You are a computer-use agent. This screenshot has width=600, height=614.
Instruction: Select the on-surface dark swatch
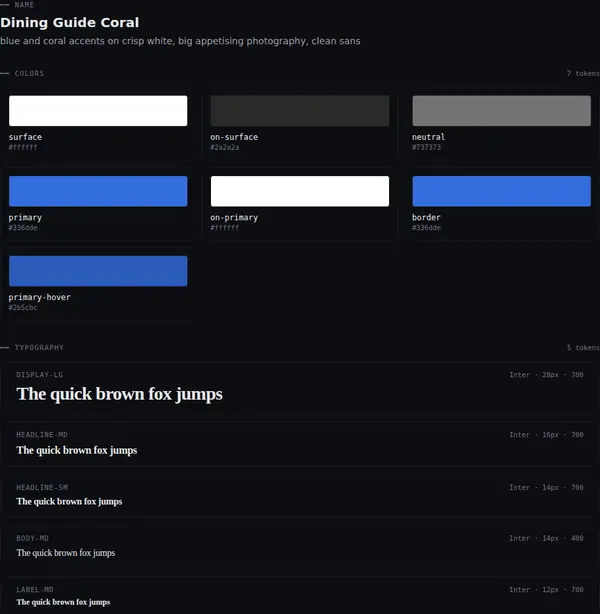300,111
